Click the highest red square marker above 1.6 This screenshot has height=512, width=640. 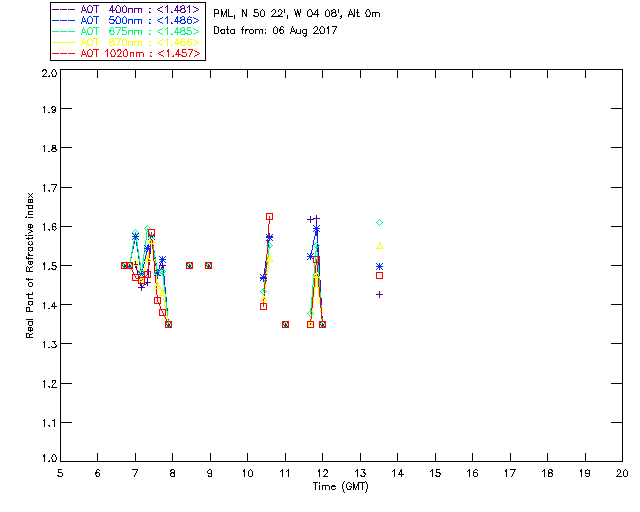tap(269, 217)
